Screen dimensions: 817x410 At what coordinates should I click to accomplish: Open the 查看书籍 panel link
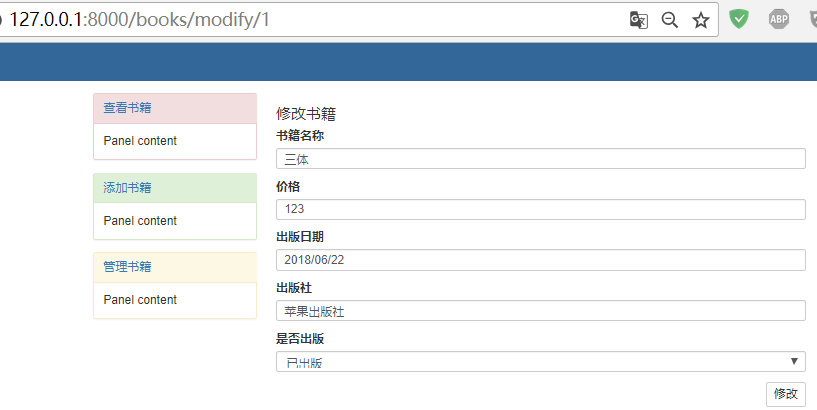click(127, 108)
